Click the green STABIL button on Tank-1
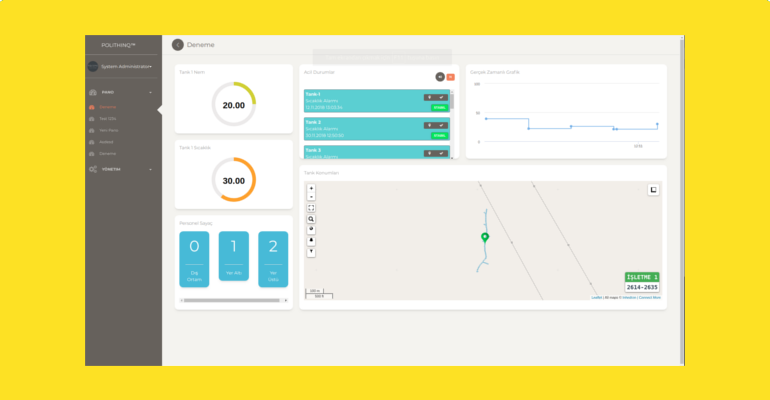 tap(438, 107)
